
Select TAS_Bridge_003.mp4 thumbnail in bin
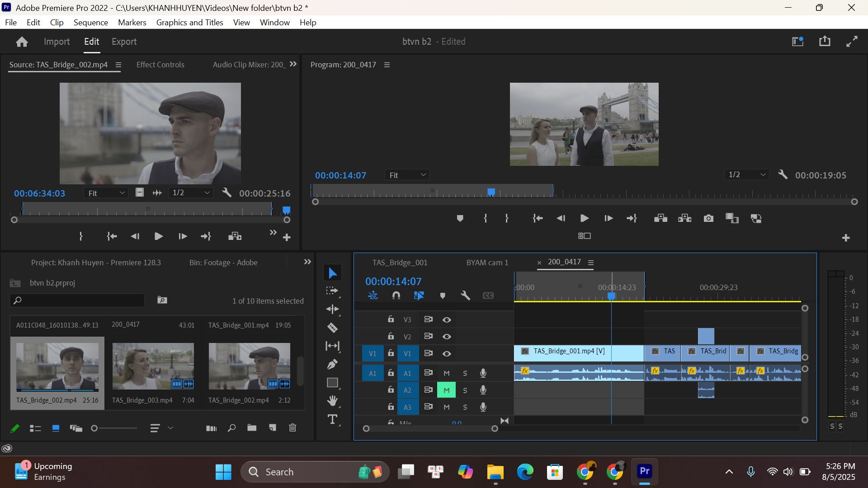click(153, 366)
